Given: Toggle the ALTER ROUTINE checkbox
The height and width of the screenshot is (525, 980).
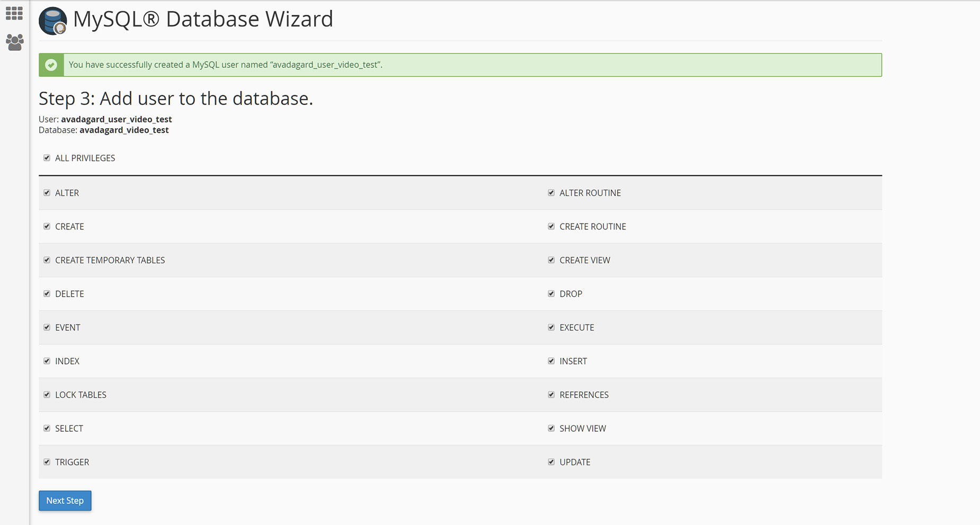Looking at the screenshot, I should coord(551,193).
